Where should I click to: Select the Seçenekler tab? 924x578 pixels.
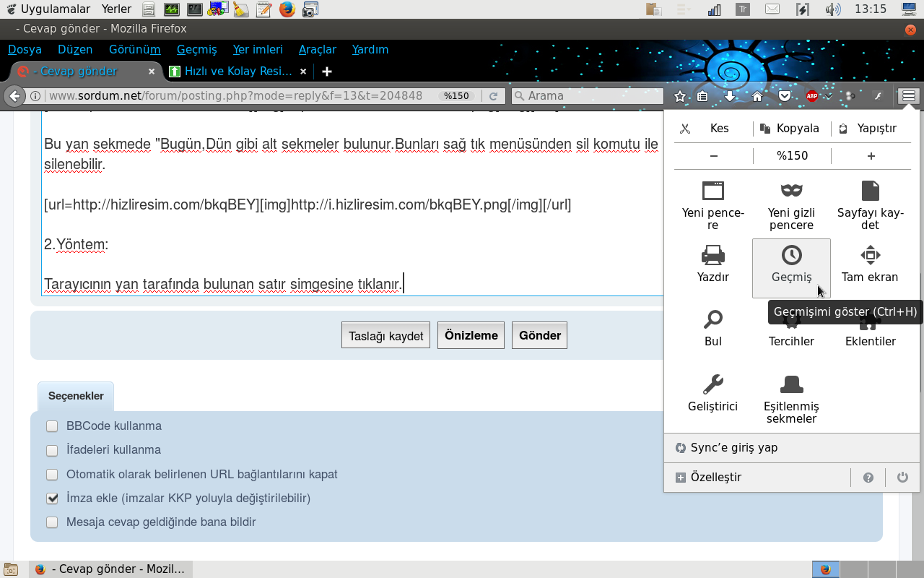(76, 396)
